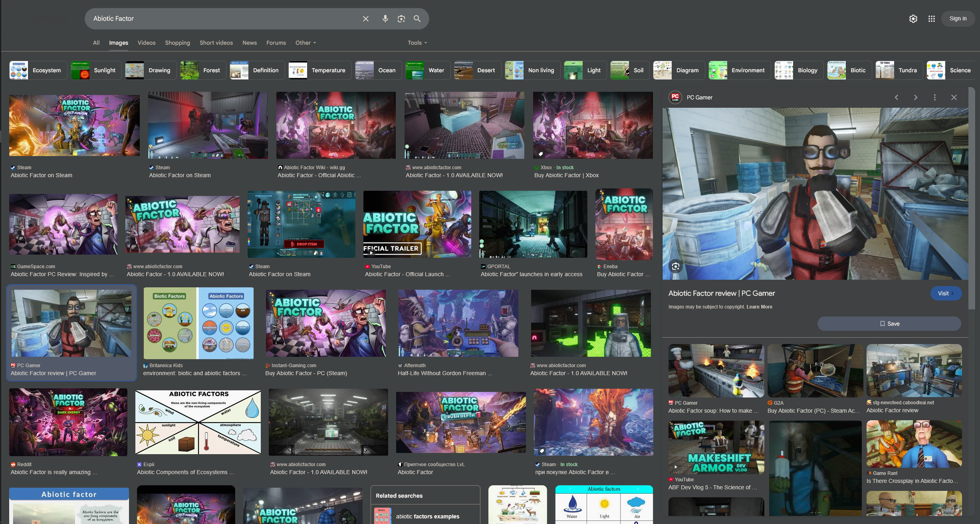Open Britannica Kids biotic and abiotic thumbnail
The image size is (980, 524).
coord(198,323)
